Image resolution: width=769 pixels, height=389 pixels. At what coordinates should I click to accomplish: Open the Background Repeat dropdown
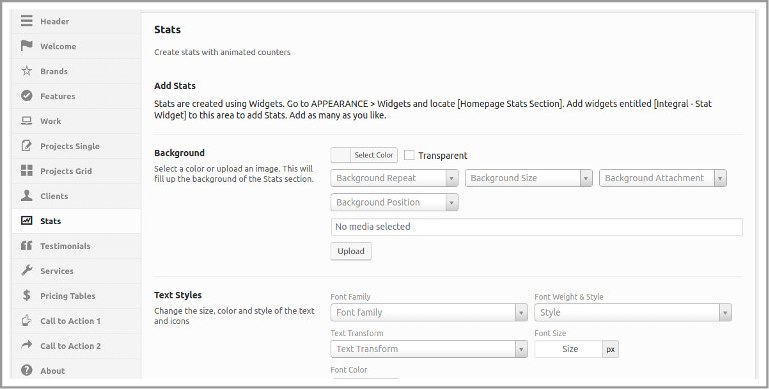tap(394, 178)
